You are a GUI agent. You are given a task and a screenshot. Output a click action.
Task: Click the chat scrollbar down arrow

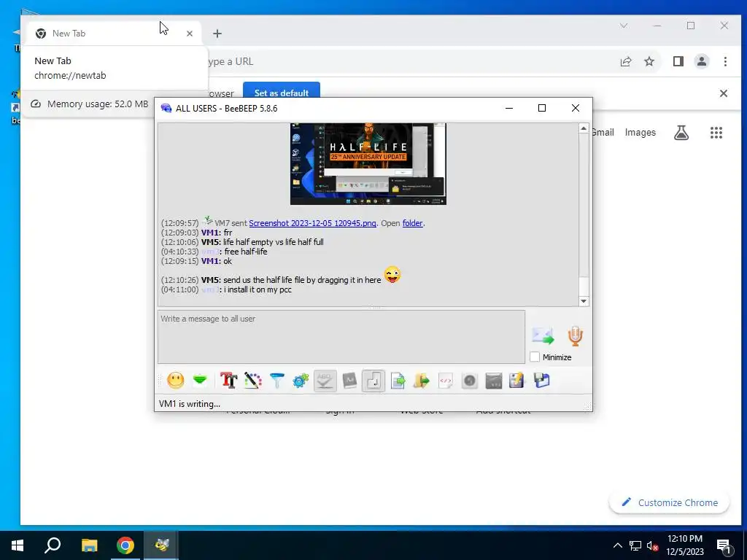click(584, 301)
